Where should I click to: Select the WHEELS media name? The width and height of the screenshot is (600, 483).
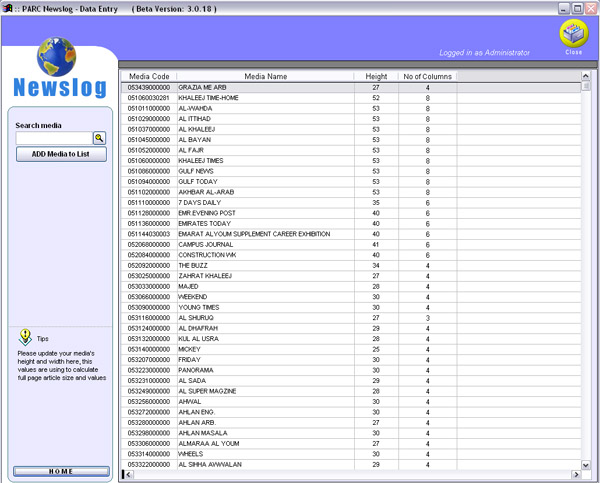pos(191,454)
